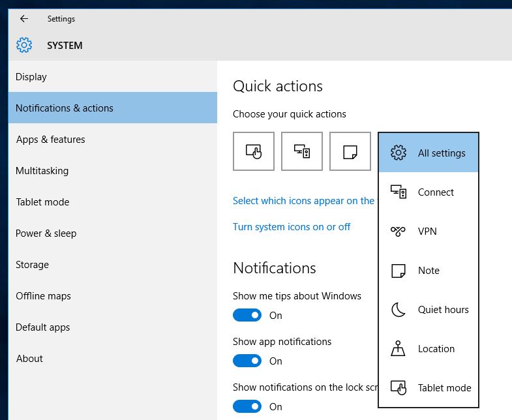Go back with the arrow icon
The width and height of the screenshot is (512, 420).
coord(24,19)
